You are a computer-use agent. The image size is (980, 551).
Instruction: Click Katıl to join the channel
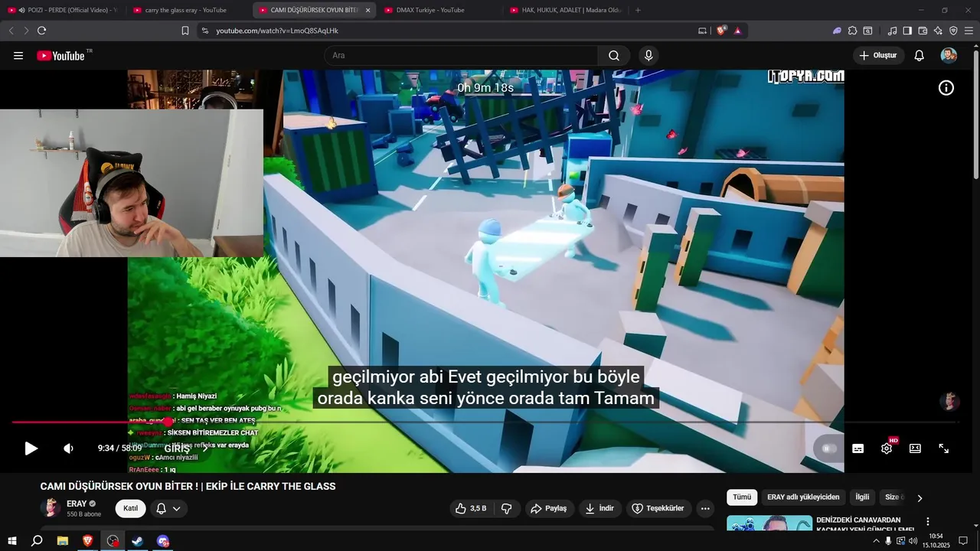click(x=130, y=508)
